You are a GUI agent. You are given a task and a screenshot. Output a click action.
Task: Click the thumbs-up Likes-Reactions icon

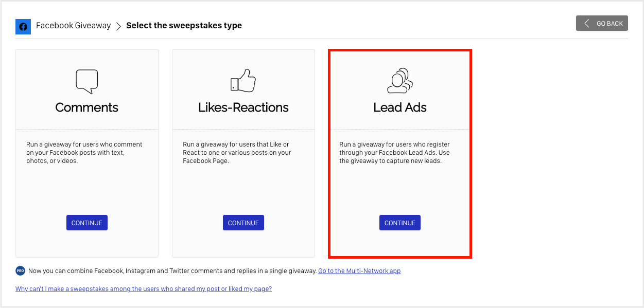coord(243,81)
